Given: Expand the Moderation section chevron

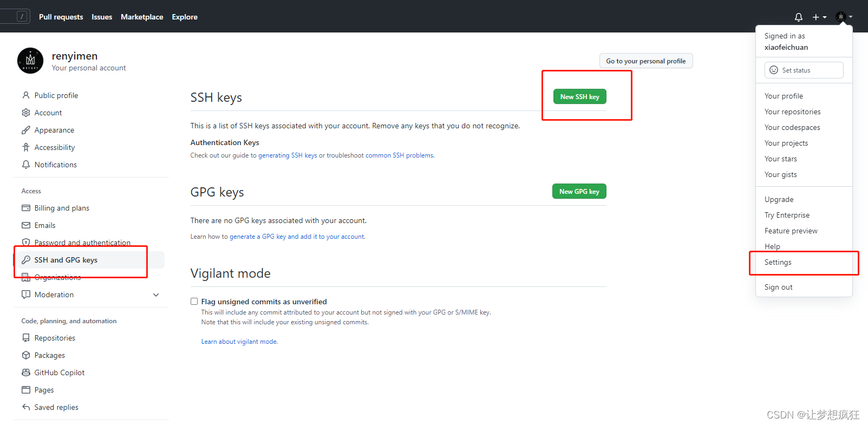Looking at the screenshot, I should pos(156,295).
